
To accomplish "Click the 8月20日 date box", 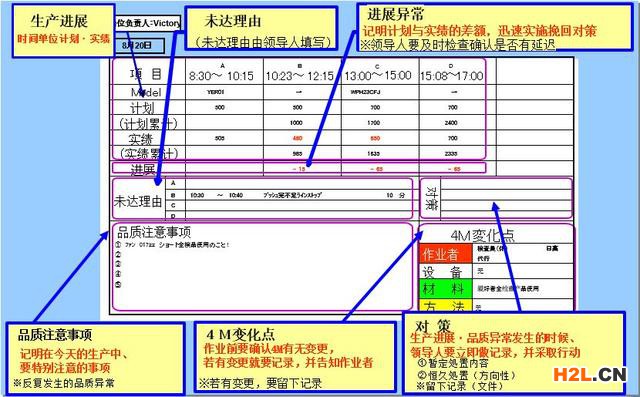I will [x=139, y=46].
